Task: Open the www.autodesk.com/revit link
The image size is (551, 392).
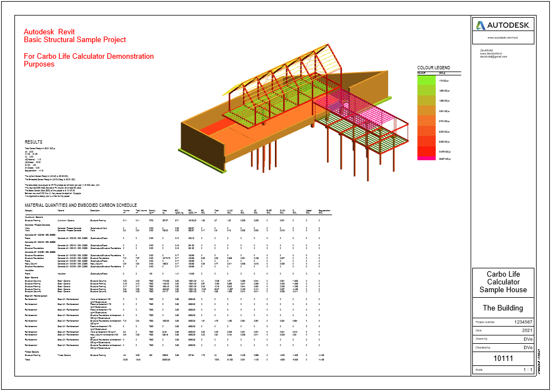Action: pyautogui.click(x=503, y=37)
